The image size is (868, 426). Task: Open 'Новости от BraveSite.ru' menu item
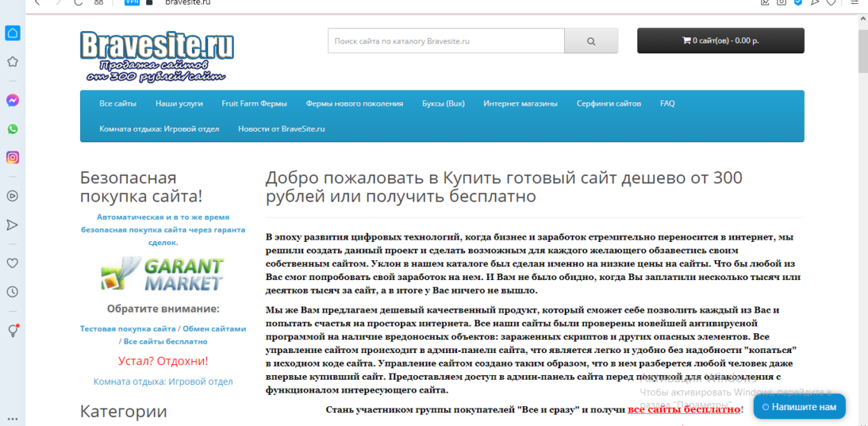pos(281,129)
